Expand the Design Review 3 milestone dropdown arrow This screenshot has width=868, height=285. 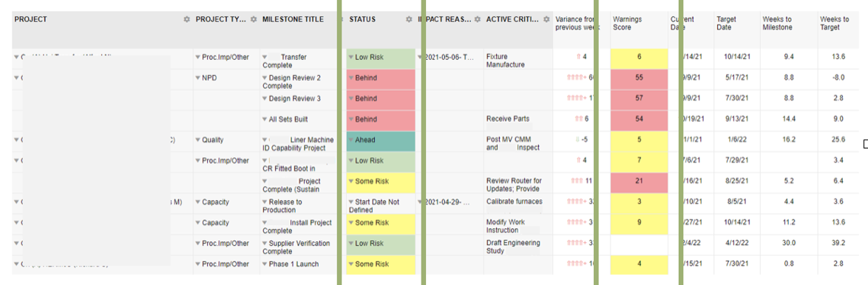click(x=265, y=99)
